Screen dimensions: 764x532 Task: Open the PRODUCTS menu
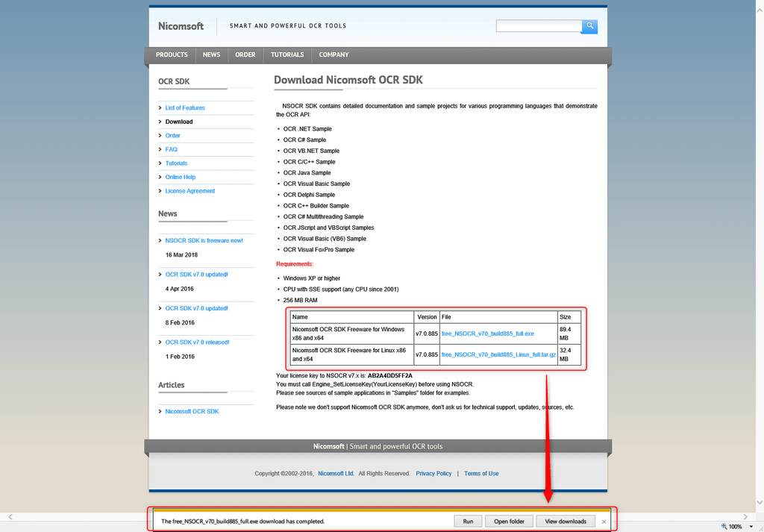[172, 54]
